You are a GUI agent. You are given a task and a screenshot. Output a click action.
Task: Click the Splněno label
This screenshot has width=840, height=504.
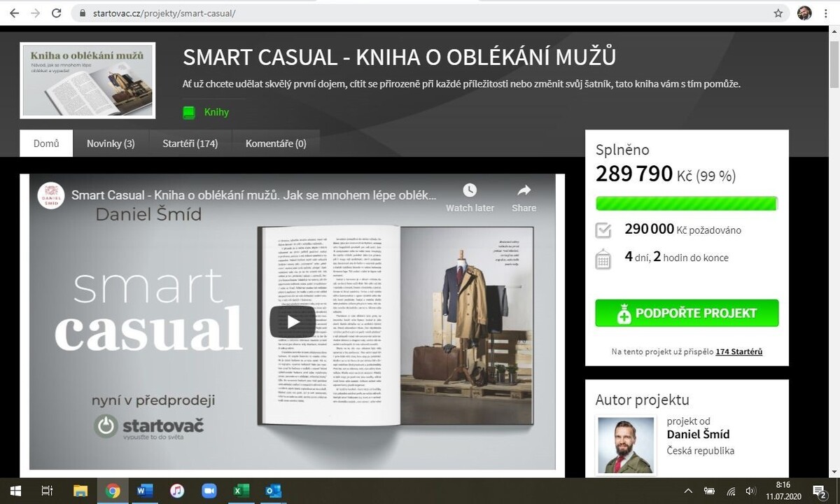point(622,150)
